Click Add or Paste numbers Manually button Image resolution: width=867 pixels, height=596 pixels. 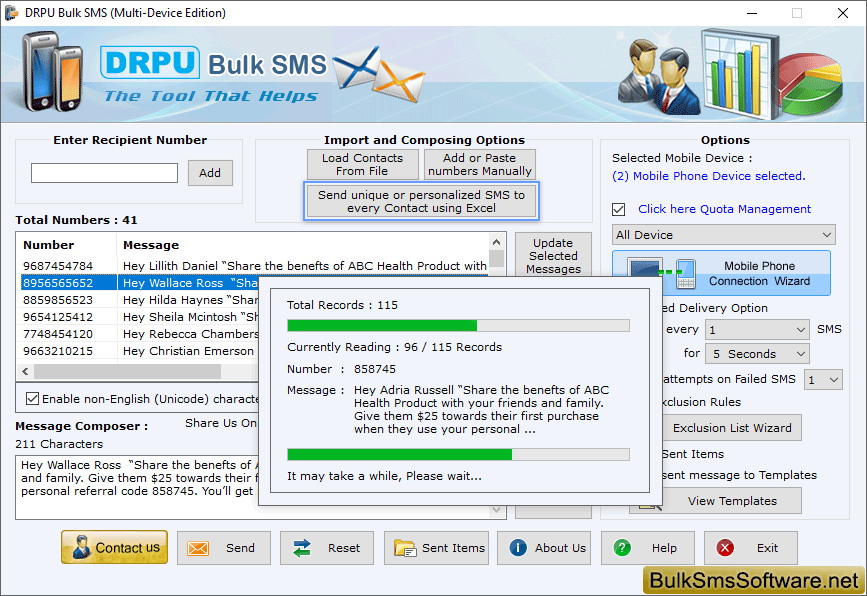point(480,164)
